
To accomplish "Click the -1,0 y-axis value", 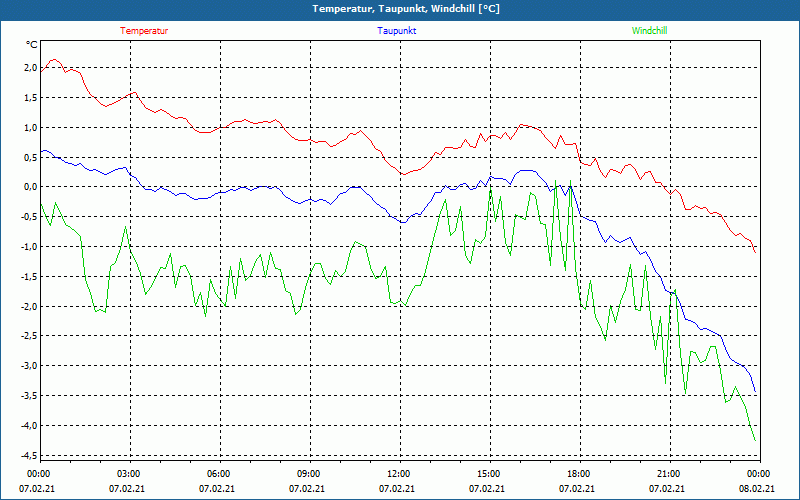I will click(29, 246).
